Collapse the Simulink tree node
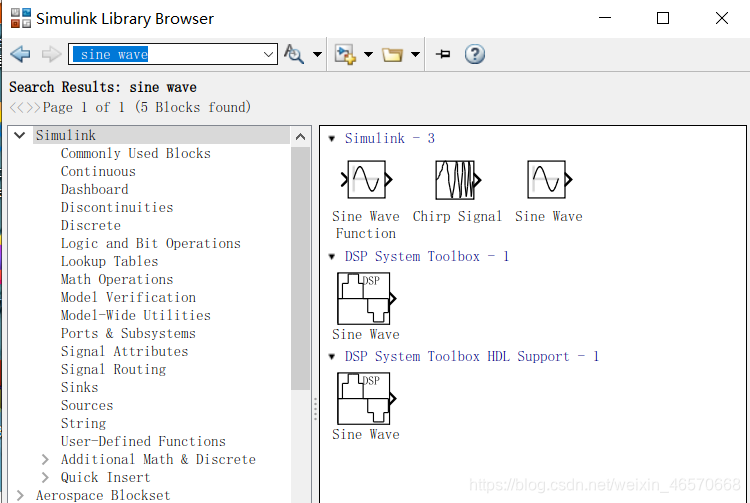This screenshot has height=503, width=750. (20, 135)
